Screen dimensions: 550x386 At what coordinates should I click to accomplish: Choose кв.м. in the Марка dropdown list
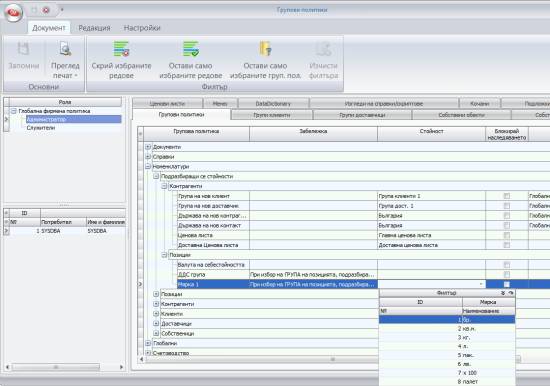pyautogui.click(x=447, y=328)
